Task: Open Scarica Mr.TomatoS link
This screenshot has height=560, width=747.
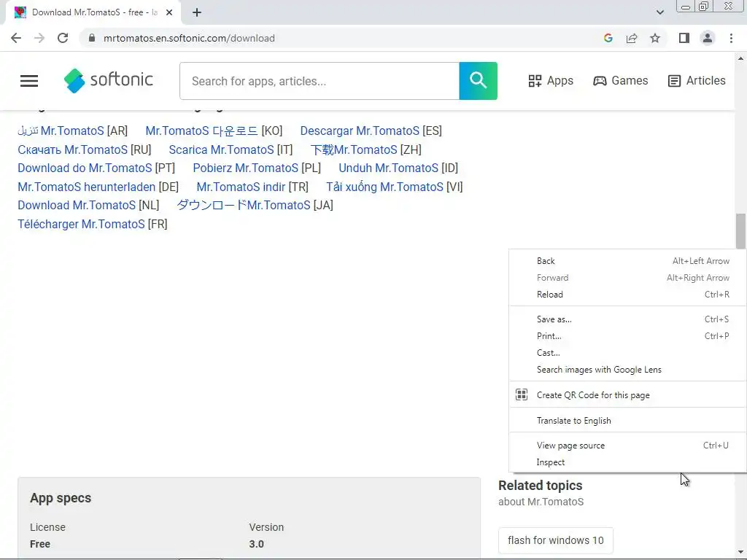Action: coord(221,149)
